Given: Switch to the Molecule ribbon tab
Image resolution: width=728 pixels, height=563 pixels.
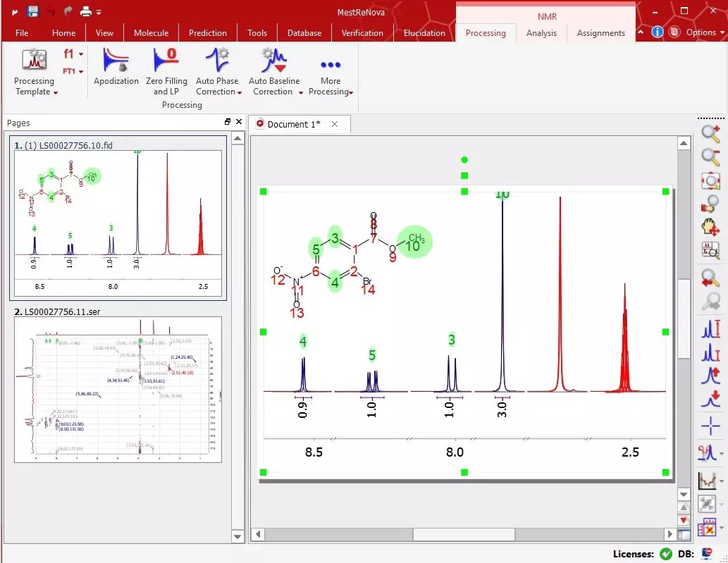Looking at the screenshot, I should pos(151,32).
